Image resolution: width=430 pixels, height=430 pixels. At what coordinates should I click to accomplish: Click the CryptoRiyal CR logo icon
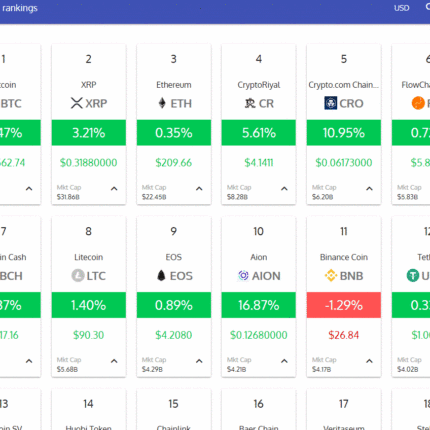(250, 103)
